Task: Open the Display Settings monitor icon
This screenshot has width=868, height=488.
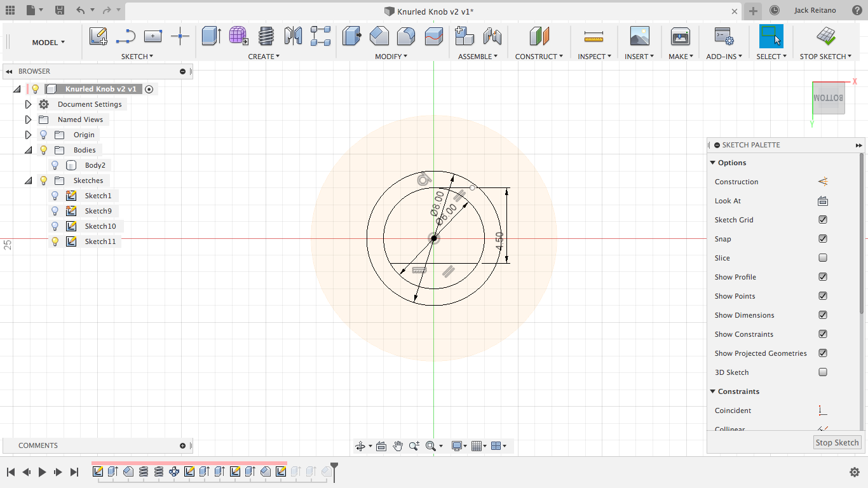Action: (456, 446)
